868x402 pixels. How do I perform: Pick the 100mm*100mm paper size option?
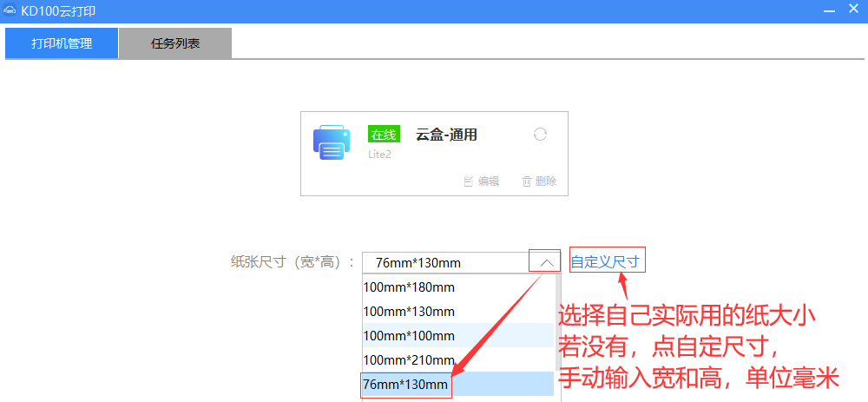point(458,335)
